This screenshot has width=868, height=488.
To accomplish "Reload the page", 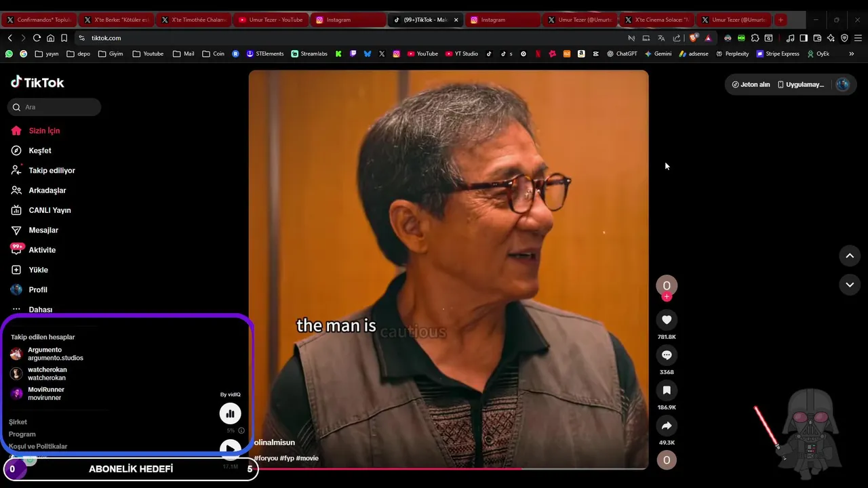I will [x=37, y=38].
